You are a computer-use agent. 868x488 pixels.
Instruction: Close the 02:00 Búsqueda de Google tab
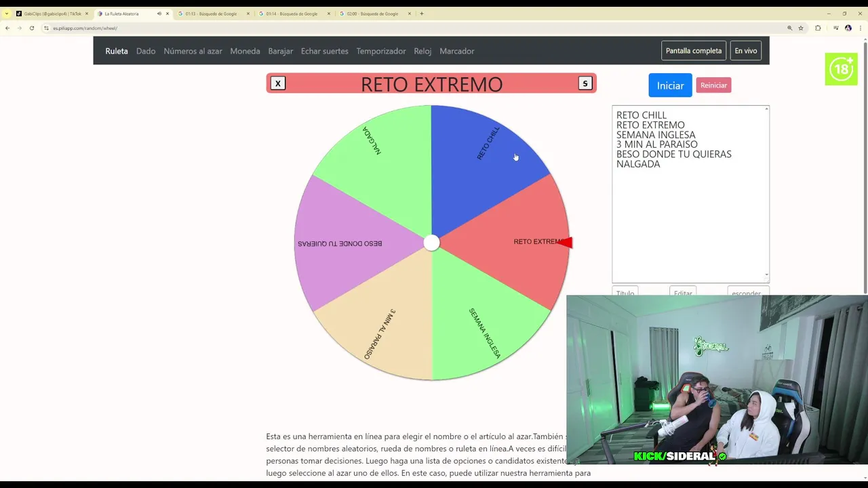(x=410, y=14)
